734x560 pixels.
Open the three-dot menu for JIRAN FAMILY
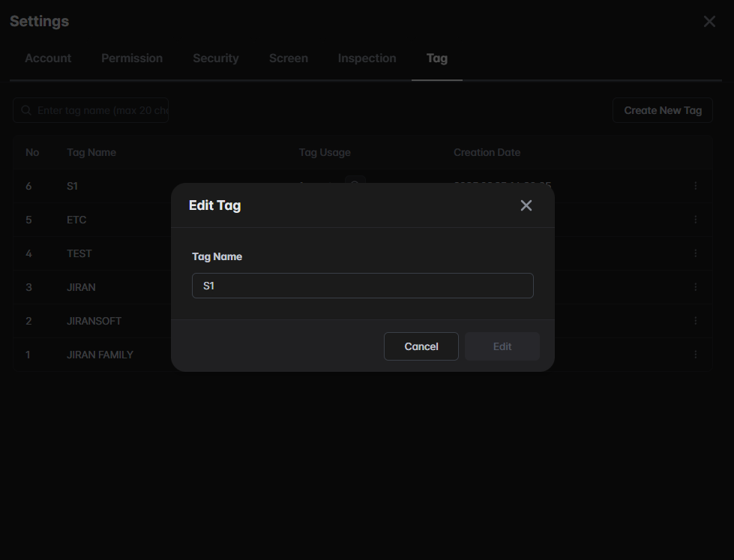695,355
